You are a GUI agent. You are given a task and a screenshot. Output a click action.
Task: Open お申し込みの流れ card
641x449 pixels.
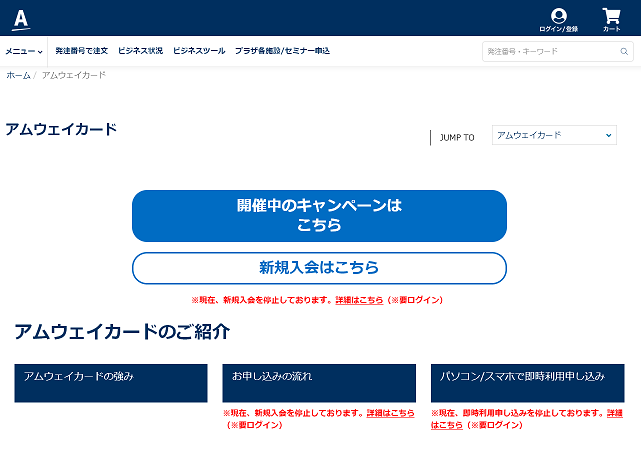[319, 383]
